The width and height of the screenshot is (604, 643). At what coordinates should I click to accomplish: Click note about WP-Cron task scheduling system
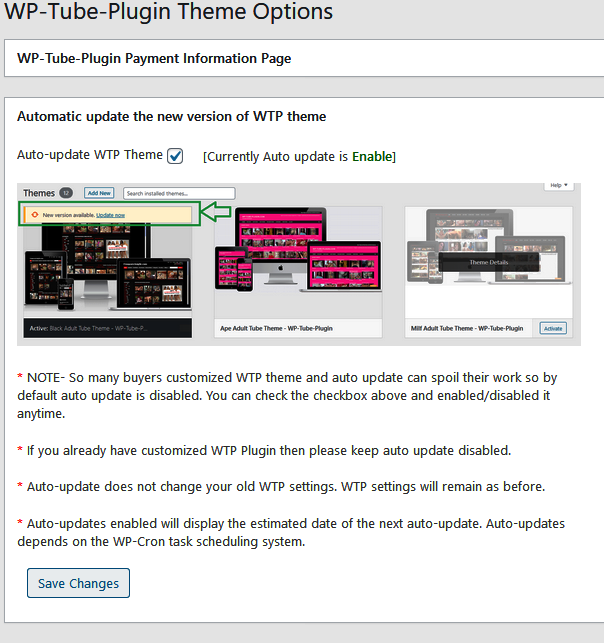point(291,532)
